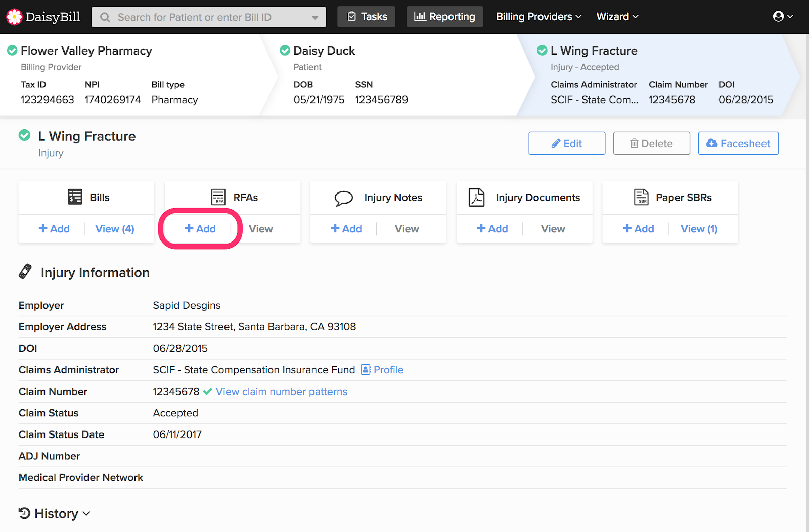Click the green check beside the injury page title
Image resolution: width=809 pixels, height=532 pixels.
click(x=24, y=135)
